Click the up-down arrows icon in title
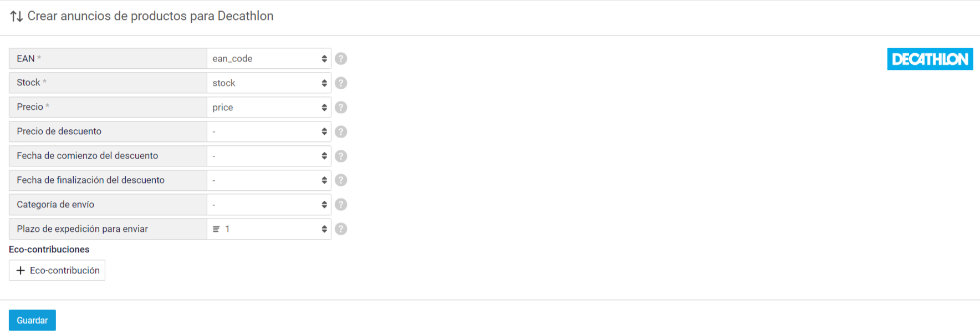Viewport: 980px width, 335px height. coord(17,16)
